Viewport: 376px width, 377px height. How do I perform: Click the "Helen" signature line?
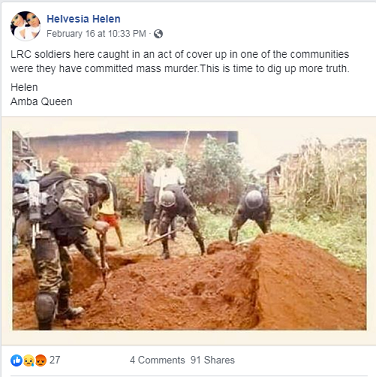tap(24, 87)
